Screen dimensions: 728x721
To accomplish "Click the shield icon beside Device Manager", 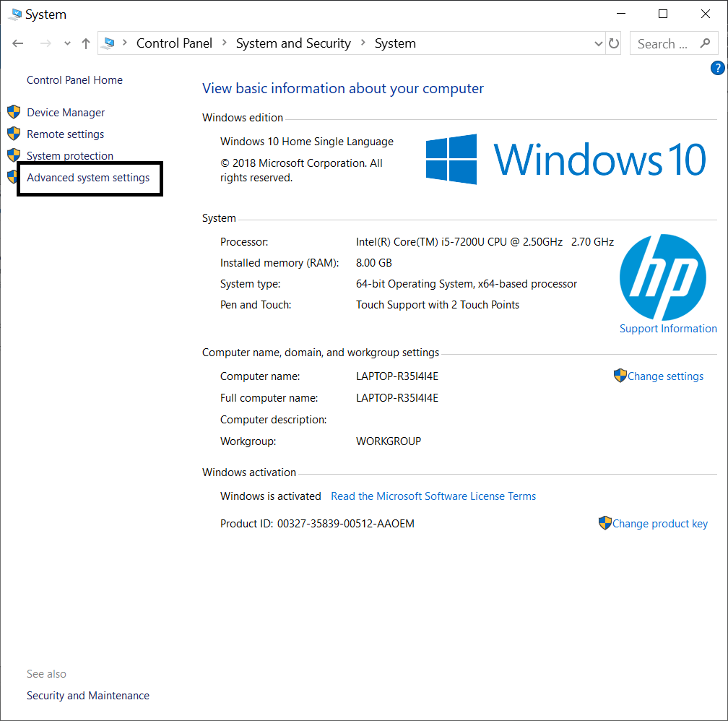I will pyautogui.click(x=13, y=112).
